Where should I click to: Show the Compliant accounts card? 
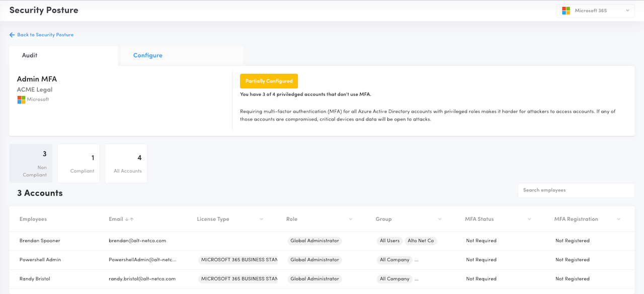coord(78,163)
